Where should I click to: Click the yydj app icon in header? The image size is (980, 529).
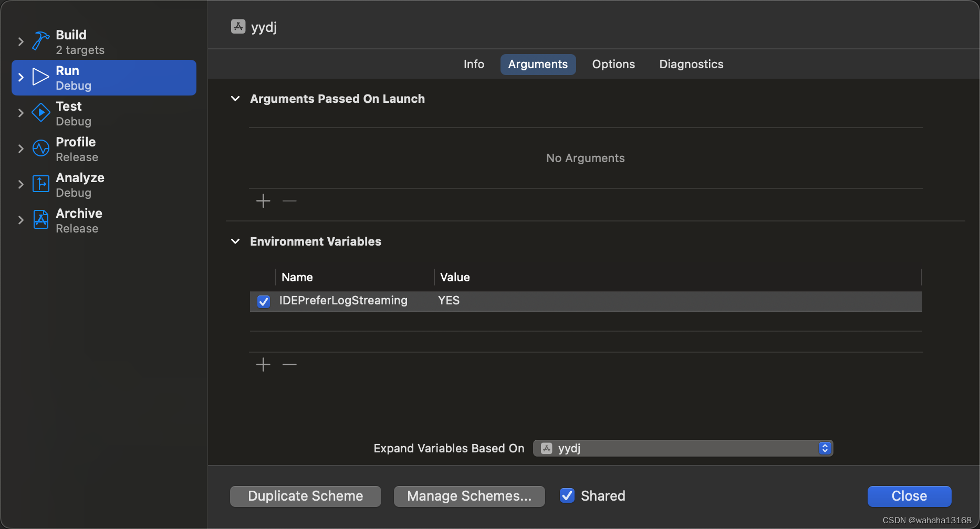pos(237,26)
